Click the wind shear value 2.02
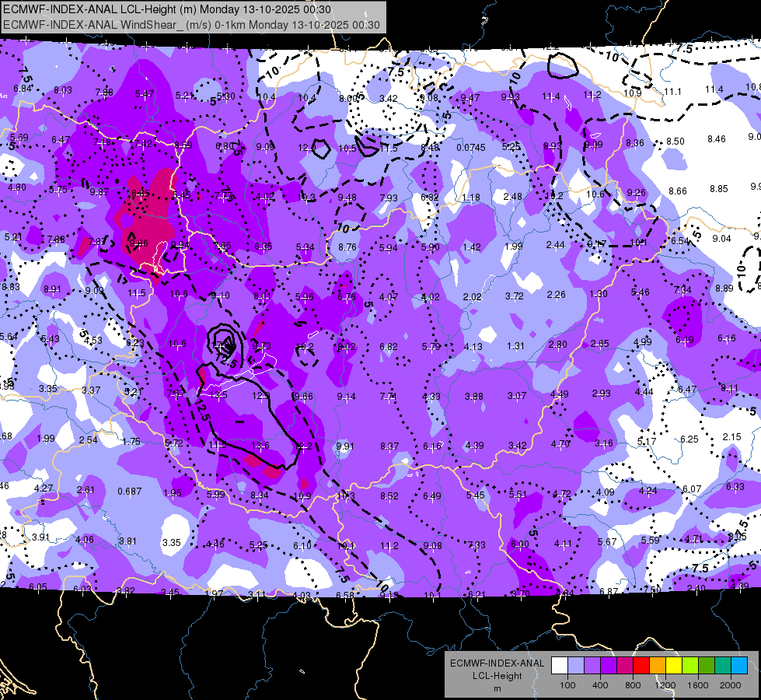 tap(473, 297)
